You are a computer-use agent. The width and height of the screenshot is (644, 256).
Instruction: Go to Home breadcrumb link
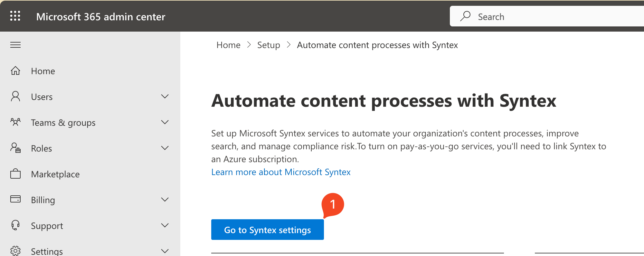tap(228, 45)
